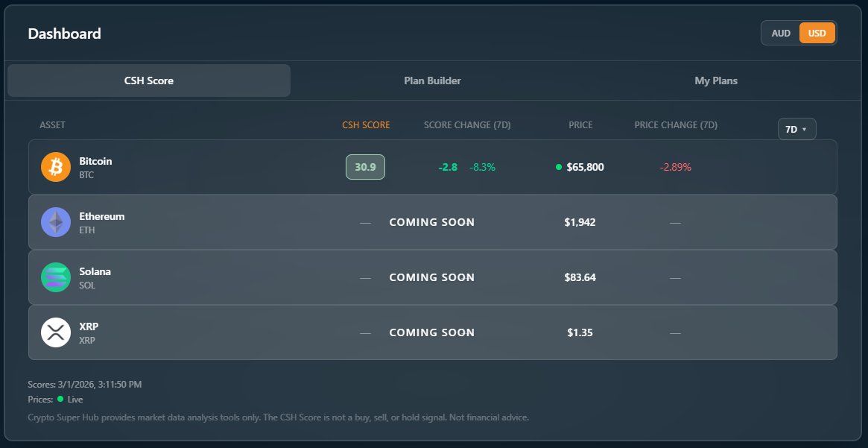Click the SOL ticker label
868x448 pixels.
[87, 285]
